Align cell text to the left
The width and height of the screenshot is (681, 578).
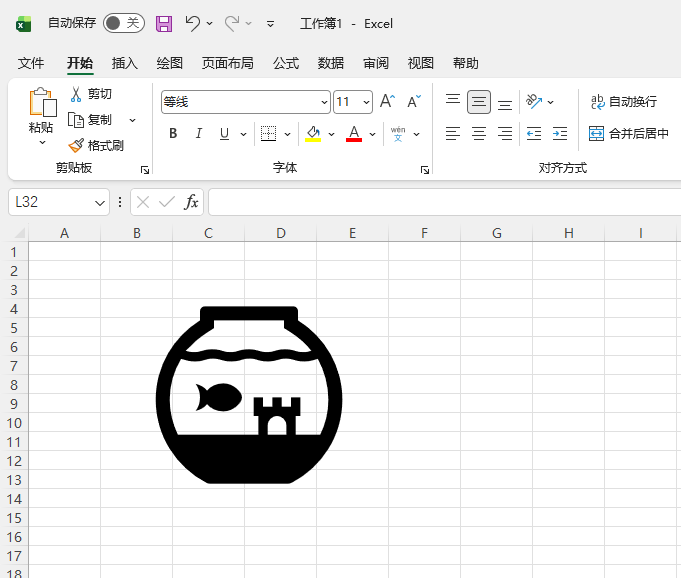[453, 134]
